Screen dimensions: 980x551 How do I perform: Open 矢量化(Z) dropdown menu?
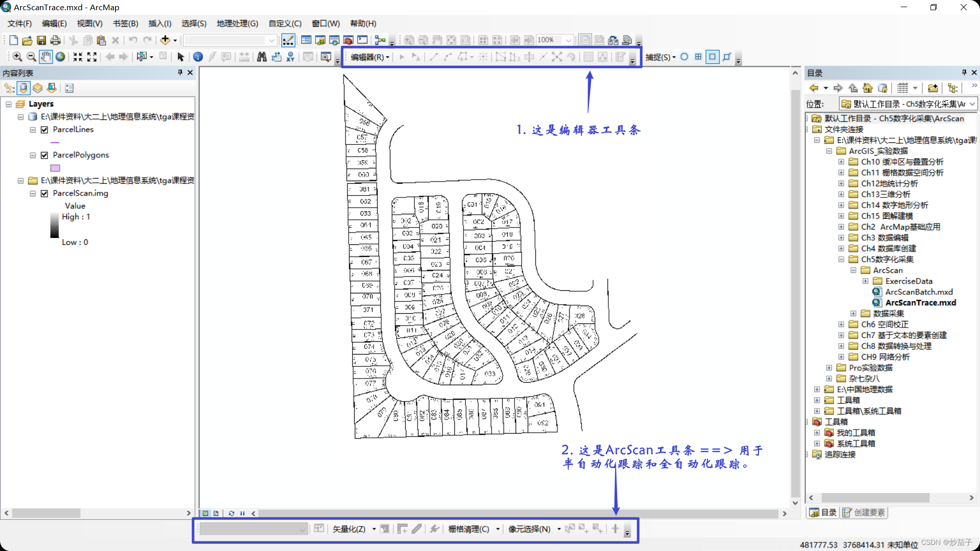pyautogui.click(x=354, y=529)
